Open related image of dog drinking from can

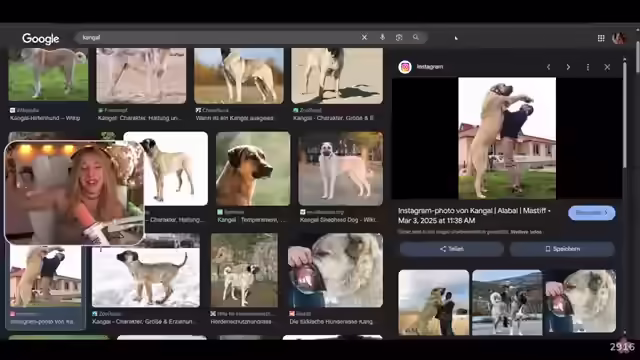tap(580, 301)
